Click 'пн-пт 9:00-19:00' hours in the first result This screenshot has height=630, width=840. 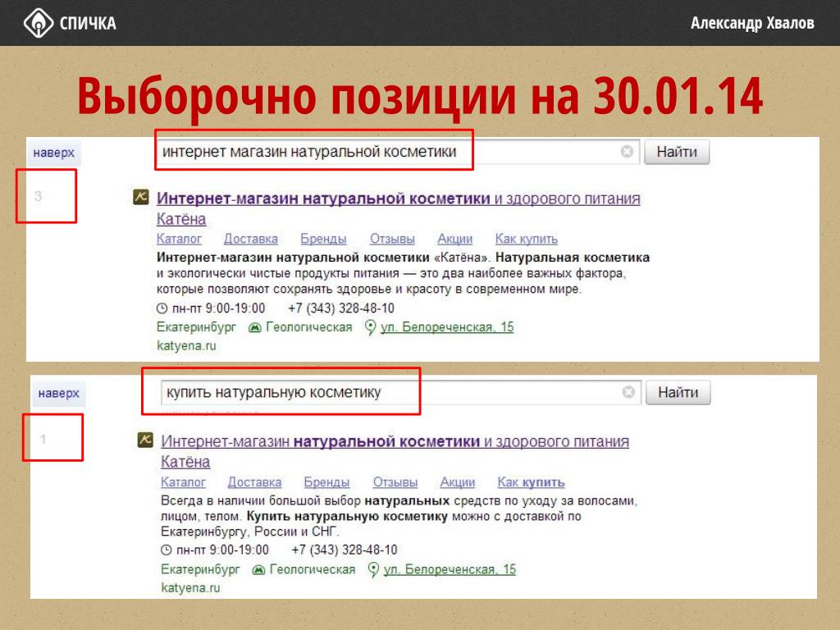pyautogui.click(x=218, y=308)
